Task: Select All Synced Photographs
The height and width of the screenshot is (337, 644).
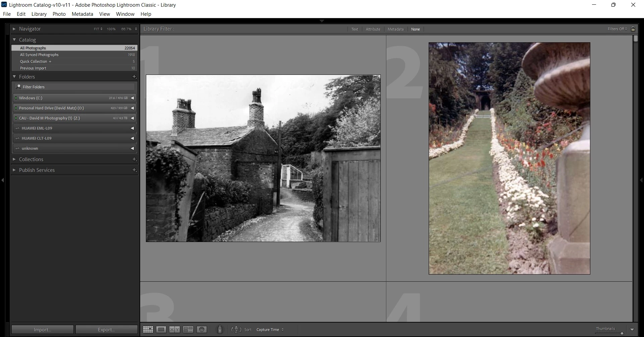Action: (74, 55)
